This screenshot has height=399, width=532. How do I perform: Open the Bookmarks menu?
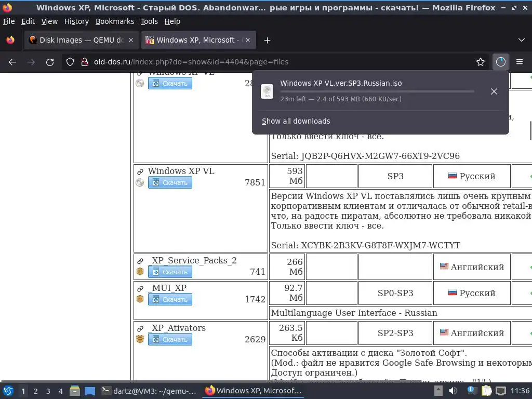click(115, 21)
